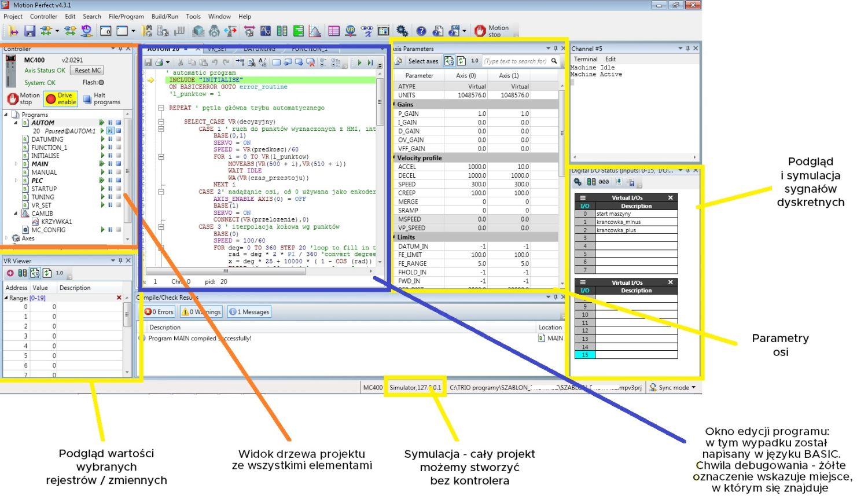Open the VR viewer icon in main toolbar
868x503 pixels.
click(351, 31)
